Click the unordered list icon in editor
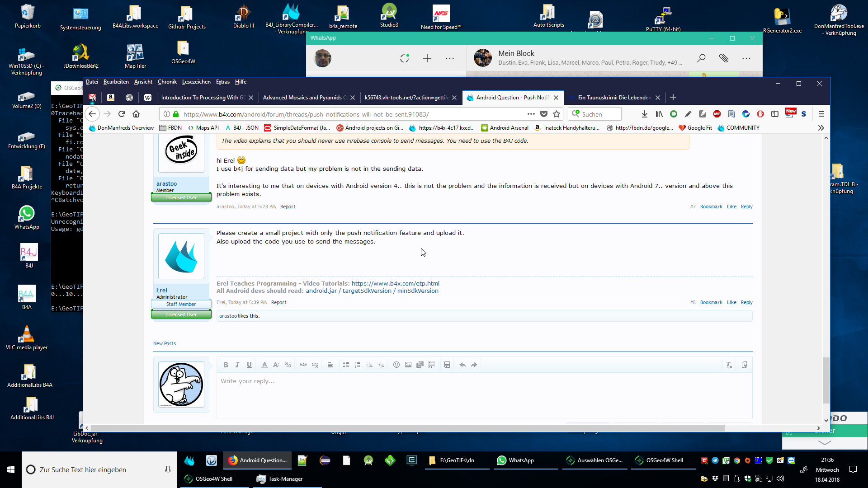The height and width of the screenshot is (488, 868). coord(346,365)
